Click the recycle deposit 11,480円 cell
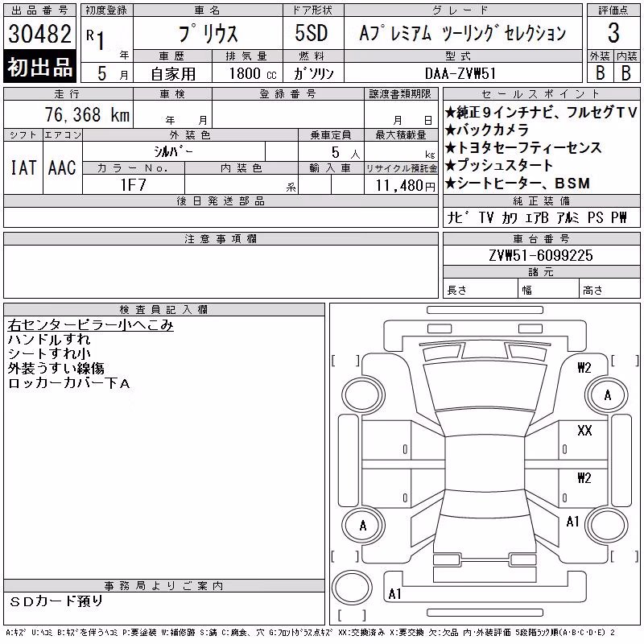This screenshot has height=644, width=644. [401, 184]
